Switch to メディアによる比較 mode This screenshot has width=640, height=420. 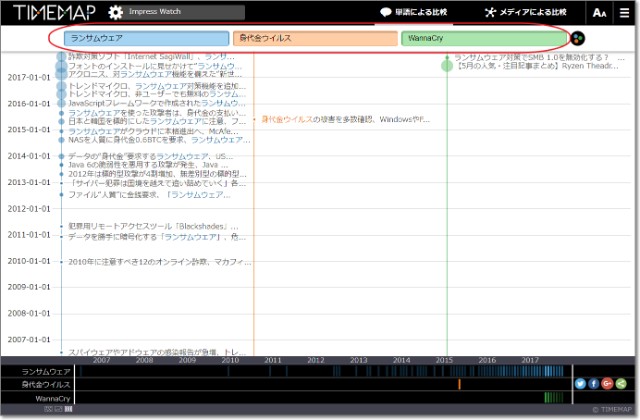point(525,13)
